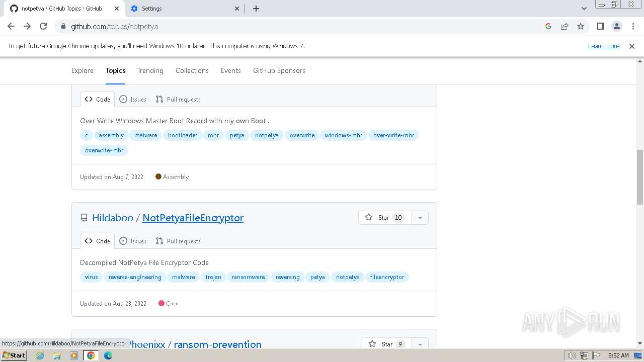Open tab search chevron
Viewport: 644px width, 362px height.
pos(584,9)
